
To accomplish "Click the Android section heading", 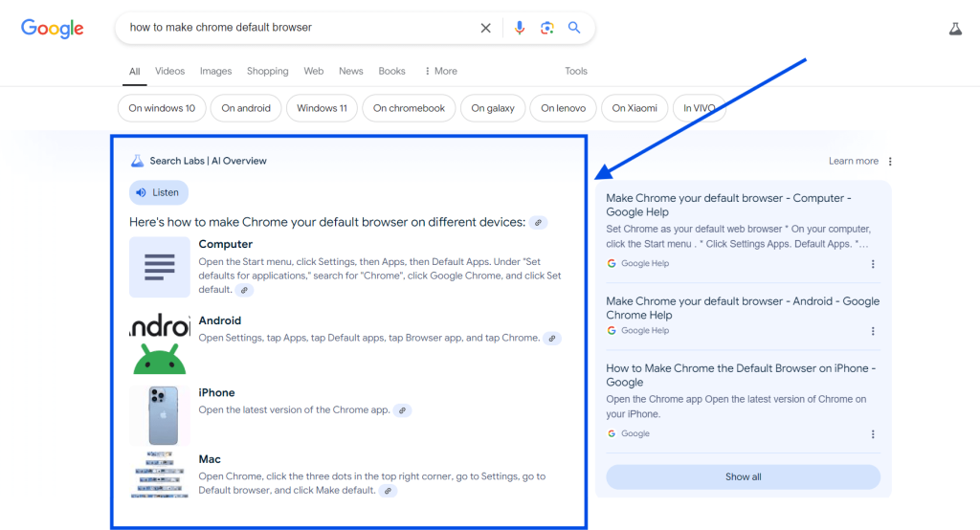I will [219, 320].
